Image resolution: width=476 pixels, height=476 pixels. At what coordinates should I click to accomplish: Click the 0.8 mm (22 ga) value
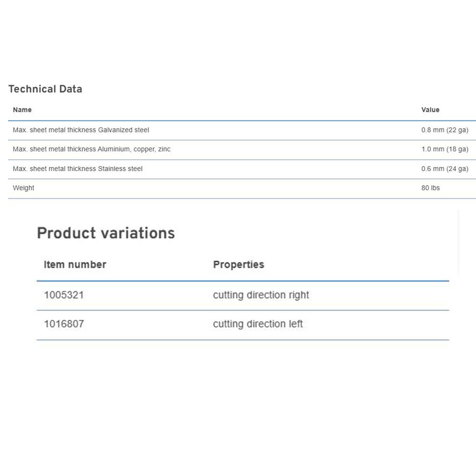click(x=445, y=130)
